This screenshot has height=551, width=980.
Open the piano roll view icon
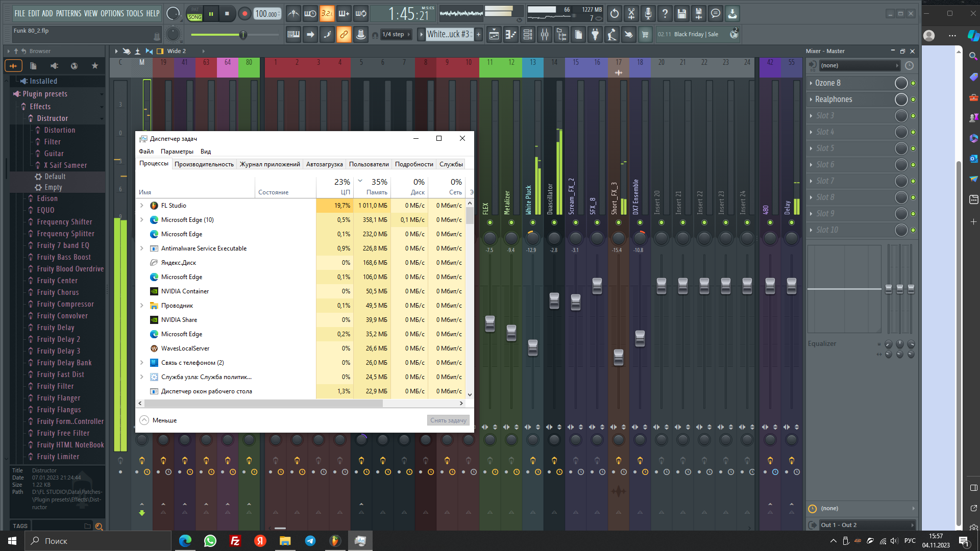click(510, 35)
